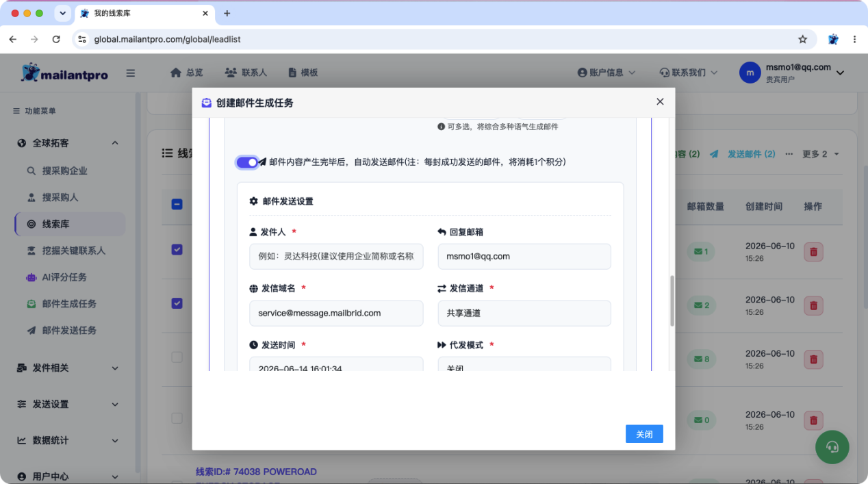Uncheck the first checked row checkbox

[177, 250]
